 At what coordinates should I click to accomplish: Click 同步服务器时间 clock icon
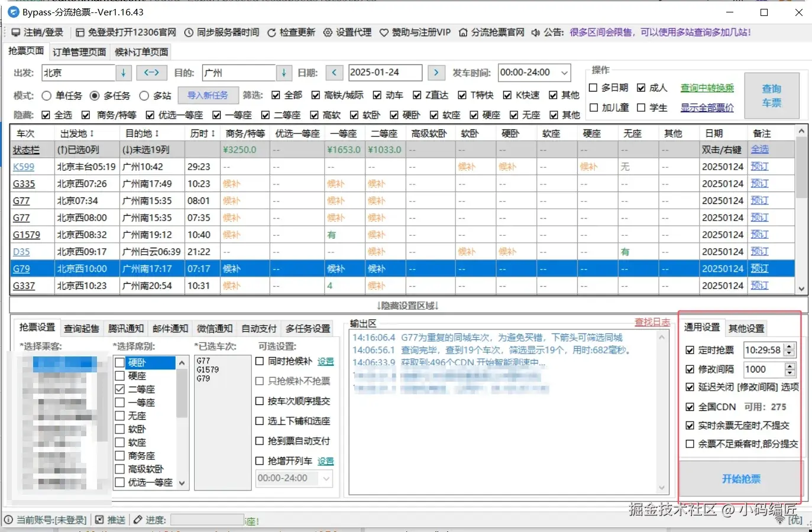click(x=189, y=33)
